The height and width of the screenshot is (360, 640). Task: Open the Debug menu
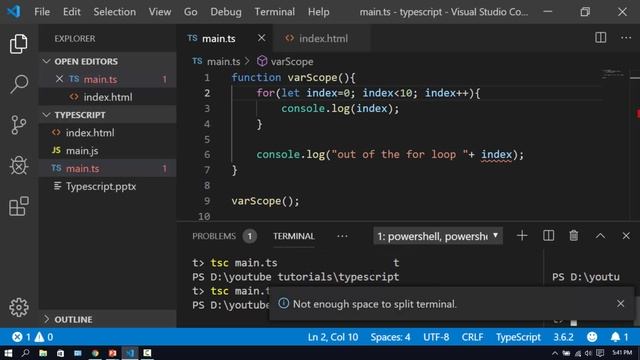click(226, 12)
